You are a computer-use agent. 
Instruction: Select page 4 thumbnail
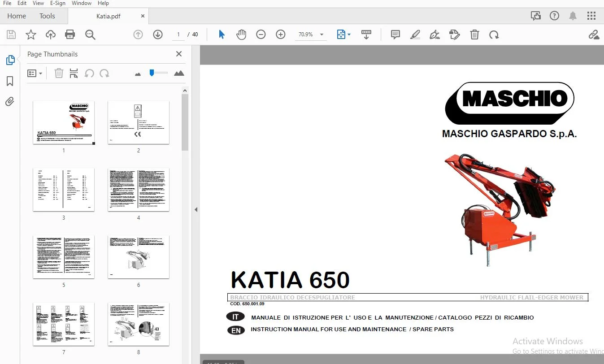coord(139,190)
